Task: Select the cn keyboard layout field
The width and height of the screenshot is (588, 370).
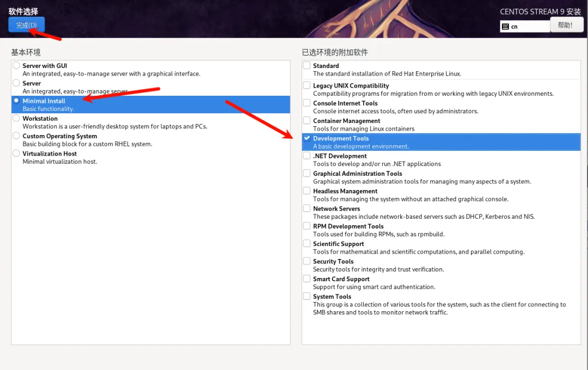Action: (525, 27)
